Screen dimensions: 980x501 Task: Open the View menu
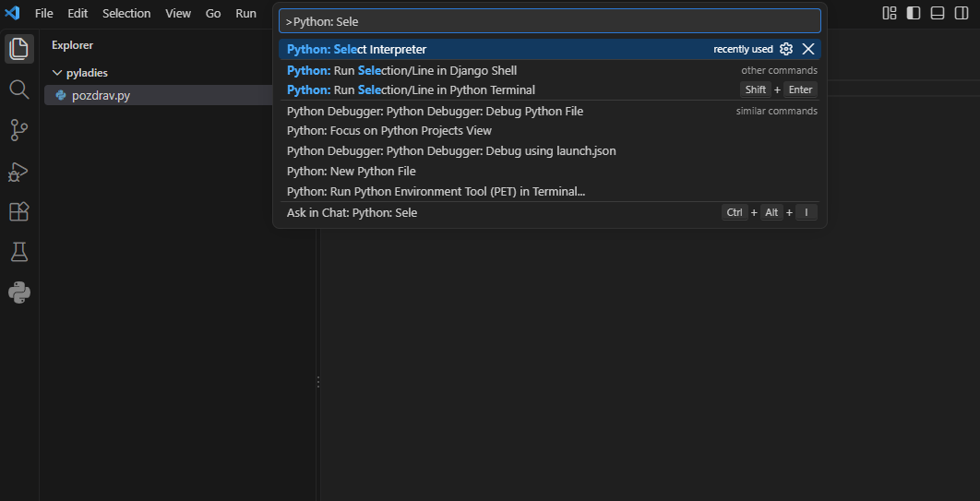coord(178,13)
